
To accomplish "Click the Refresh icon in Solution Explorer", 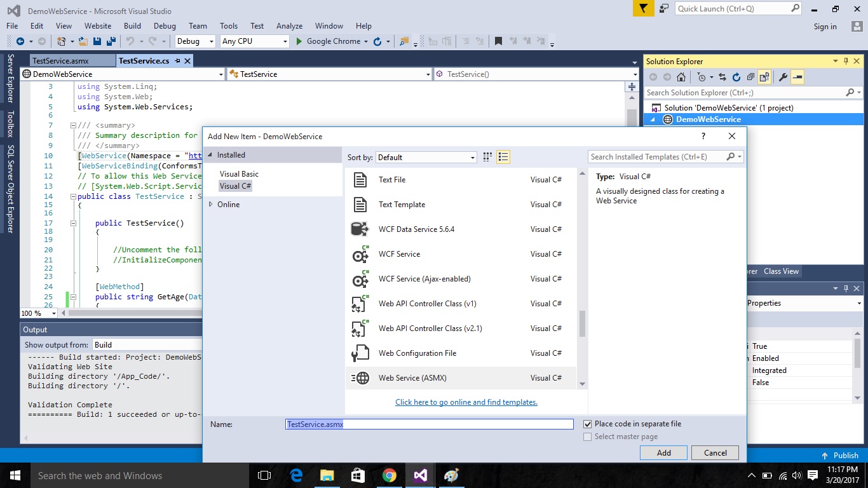I will pyautogui.click(x=736, y=76).
